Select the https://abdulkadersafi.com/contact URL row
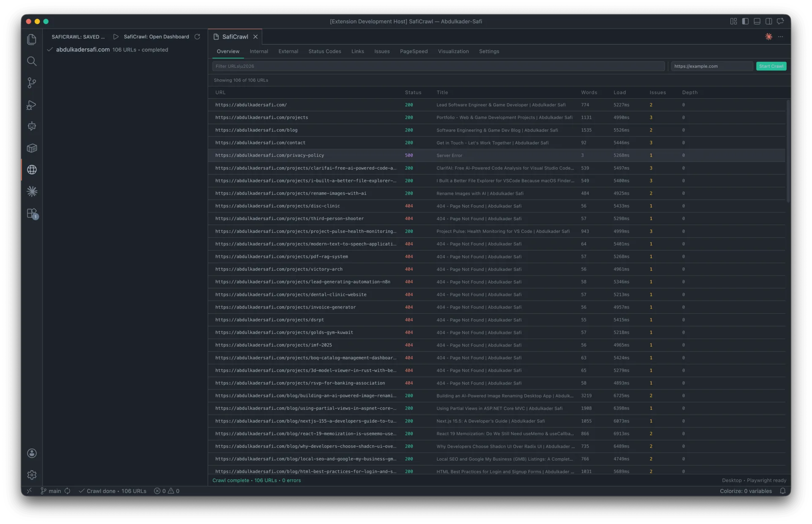This screenshot has width=812, height=524. [497, 143]
